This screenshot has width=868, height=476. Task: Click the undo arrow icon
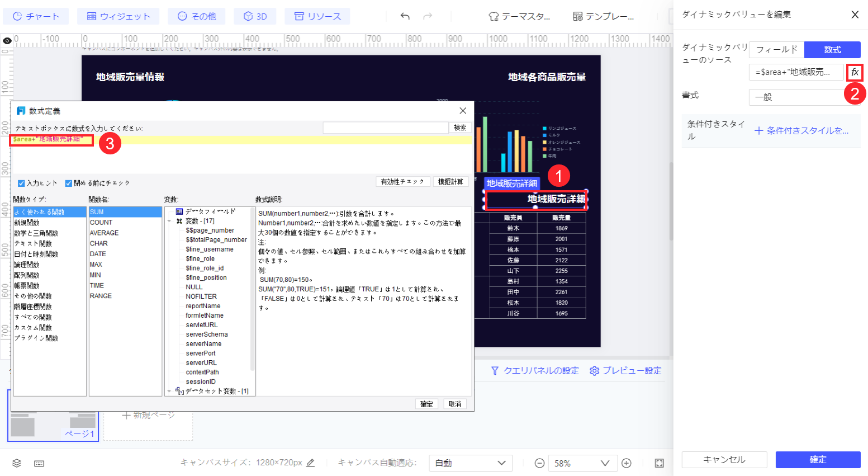[405, 16]
